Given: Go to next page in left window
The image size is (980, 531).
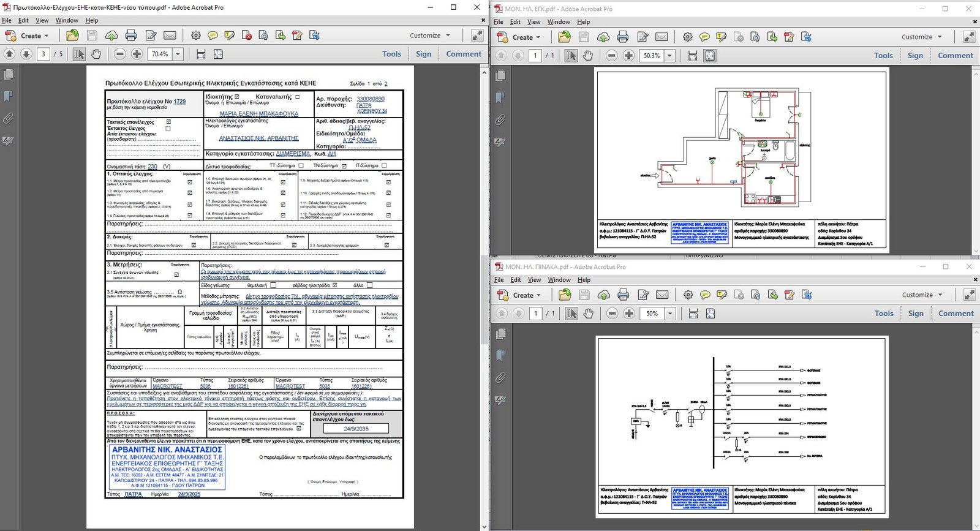Looking at the screenshot, I should (26, 54).
